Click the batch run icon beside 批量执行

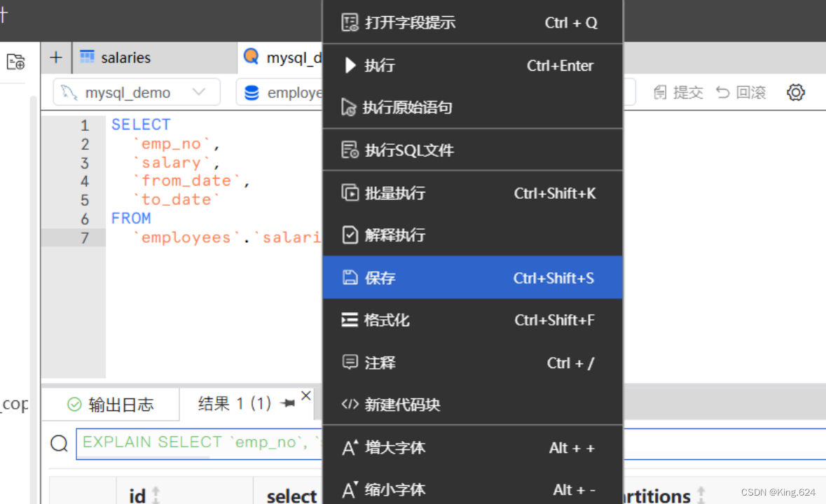[350, 193]
